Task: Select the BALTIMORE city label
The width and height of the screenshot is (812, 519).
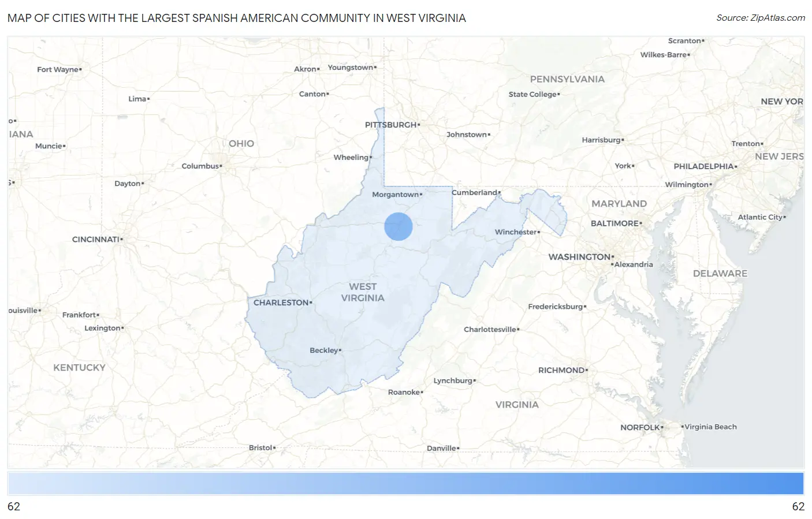Action: click(615, 223)
